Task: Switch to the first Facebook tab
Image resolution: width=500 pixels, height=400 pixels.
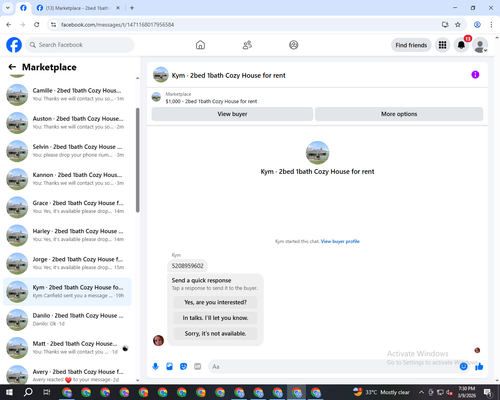Action: (x=23, y=8)
